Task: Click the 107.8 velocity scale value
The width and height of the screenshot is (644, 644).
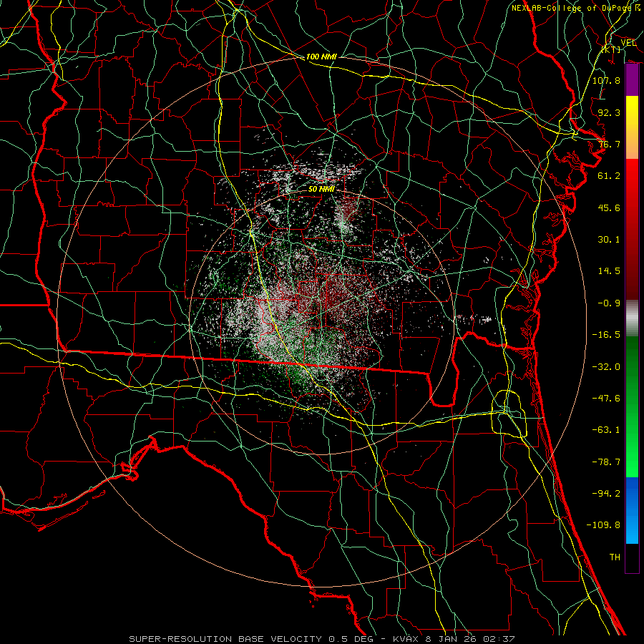Action: [606, 80]
